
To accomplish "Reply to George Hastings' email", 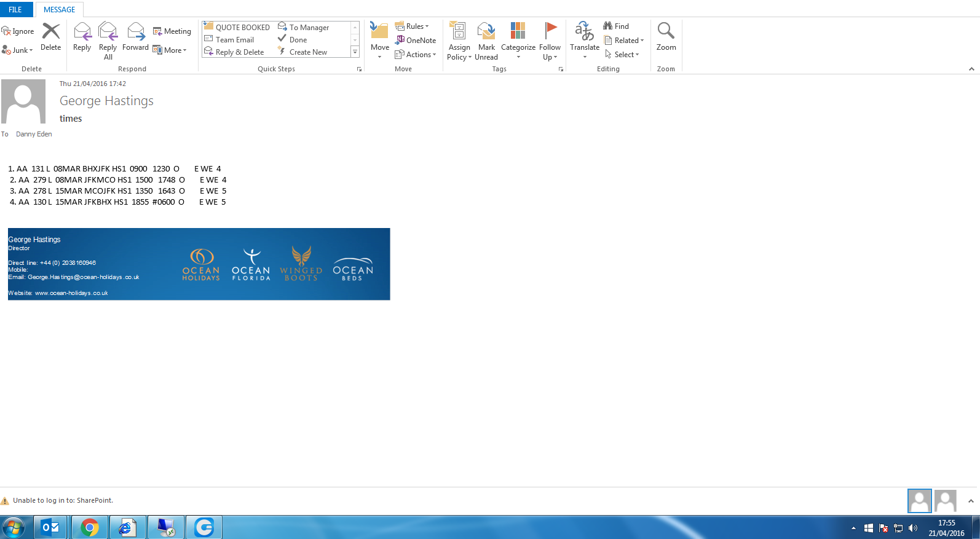I will [82, 37].
